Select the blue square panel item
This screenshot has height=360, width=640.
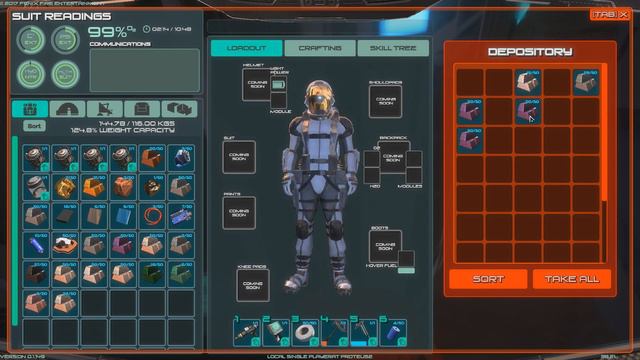[123, 216]
